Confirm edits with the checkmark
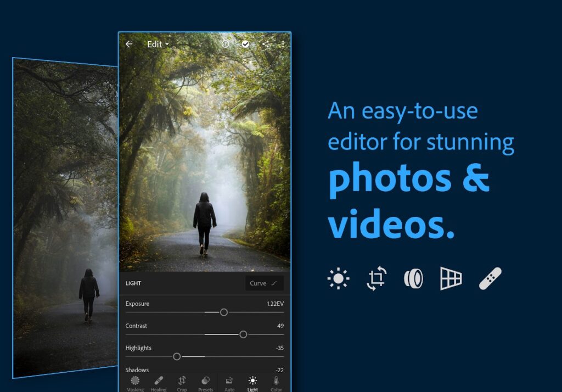Viewport: 562px width, 392px height. point(246,44)
